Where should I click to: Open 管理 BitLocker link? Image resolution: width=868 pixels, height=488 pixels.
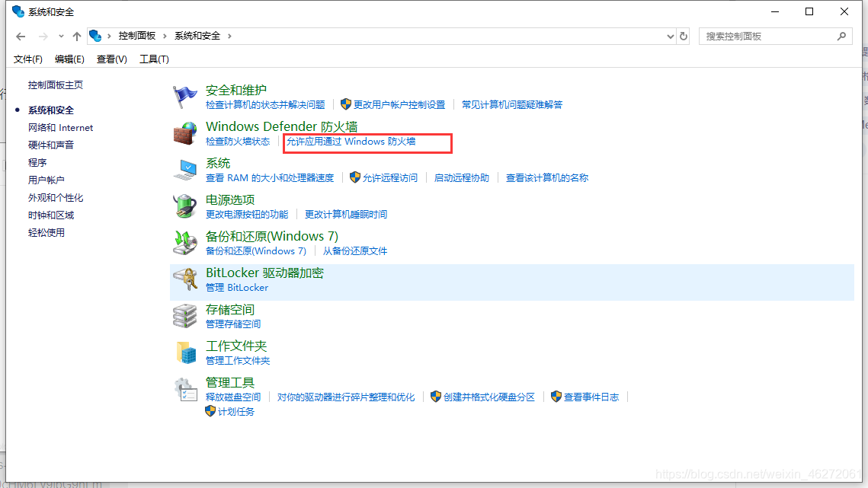(x=237, y=288)
